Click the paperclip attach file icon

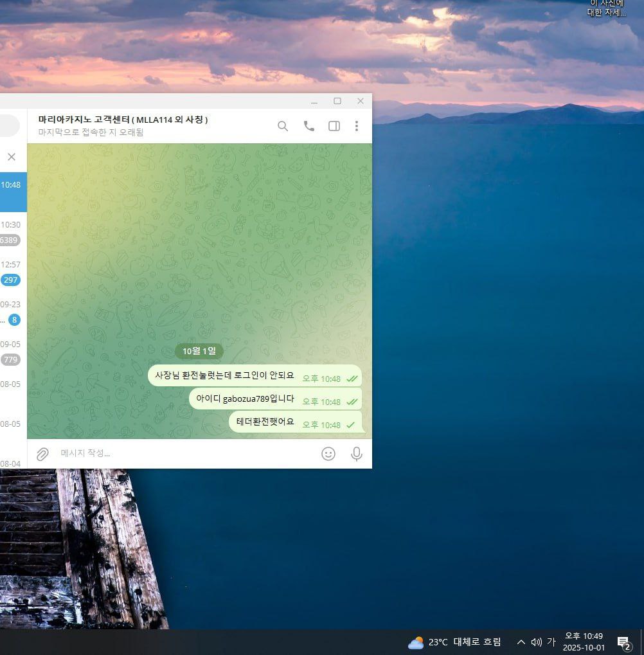[42, 454]
